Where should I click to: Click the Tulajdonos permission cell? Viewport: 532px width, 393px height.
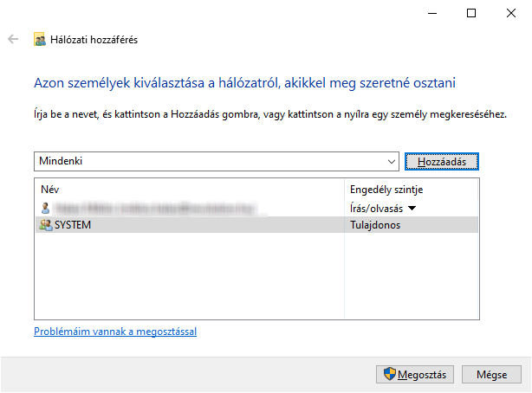pyautogui.click(x=375, y=225)
